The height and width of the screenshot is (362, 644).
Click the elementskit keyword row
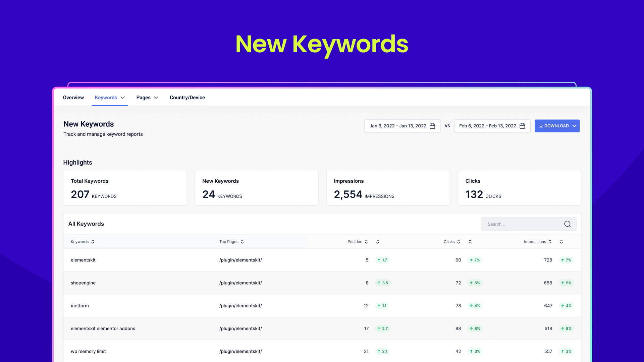coord(83,260)
